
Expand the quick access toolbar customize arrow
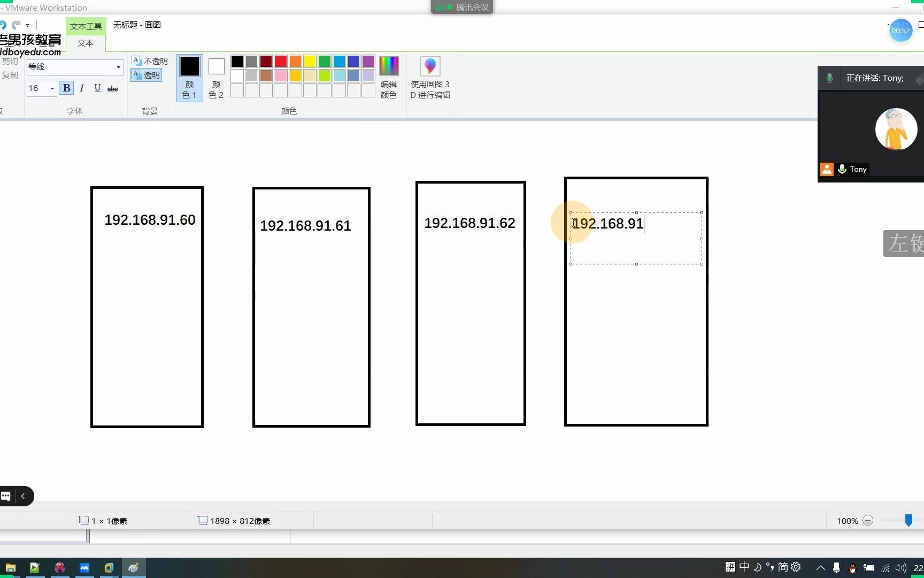pos(27,25)
